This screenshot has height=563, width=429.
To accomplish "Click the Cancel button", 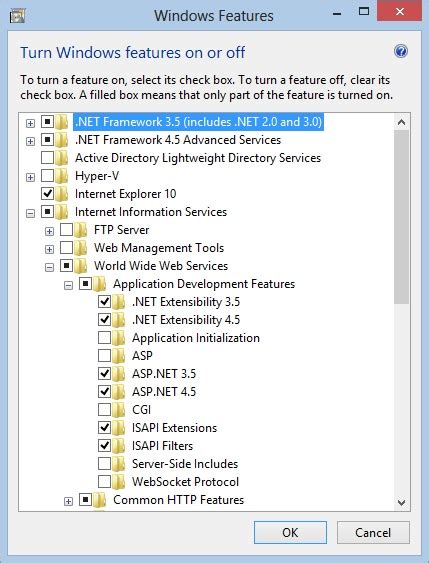I will coord(373,532).
